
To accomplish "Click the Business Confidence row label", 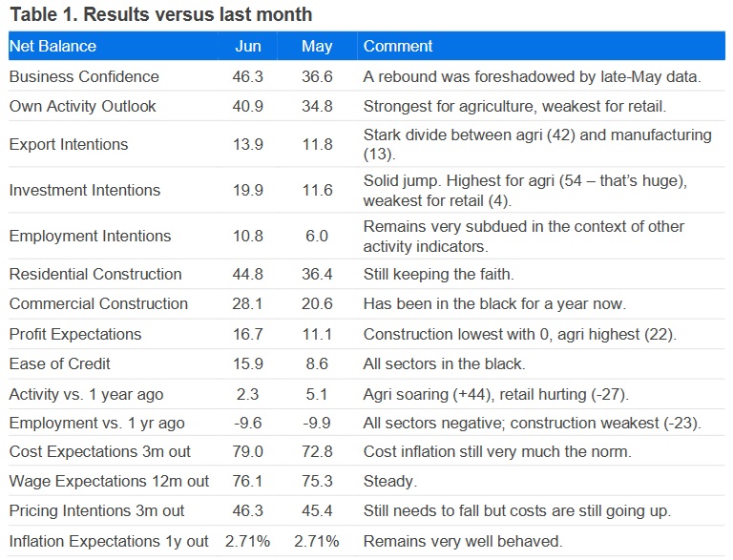I will coord(84,76).
